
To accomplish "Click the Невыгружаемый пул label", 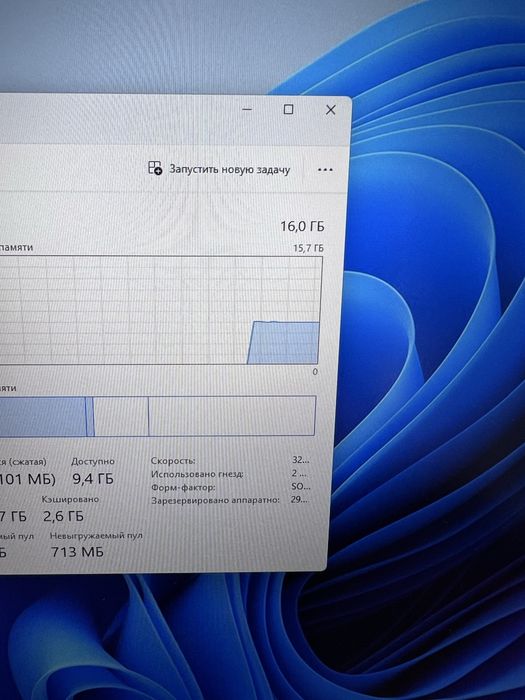I will (x=96, y=535).
